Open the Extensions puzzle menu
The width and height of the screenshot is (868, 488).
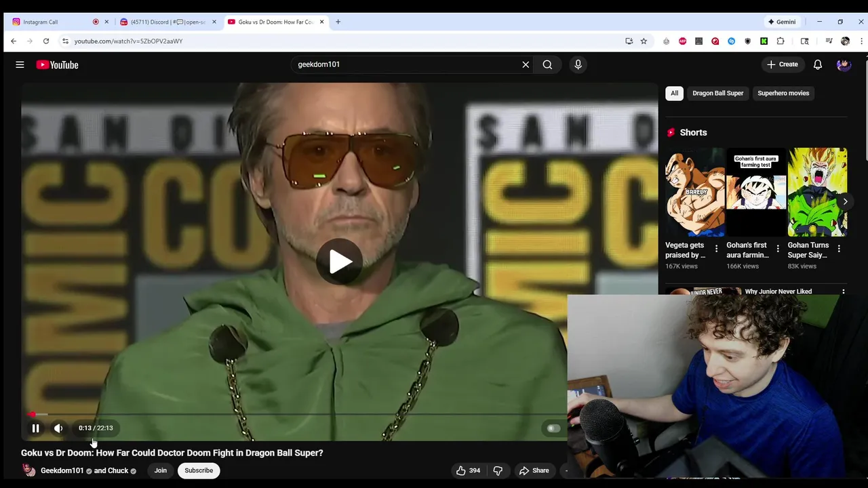tap(780, 41)
